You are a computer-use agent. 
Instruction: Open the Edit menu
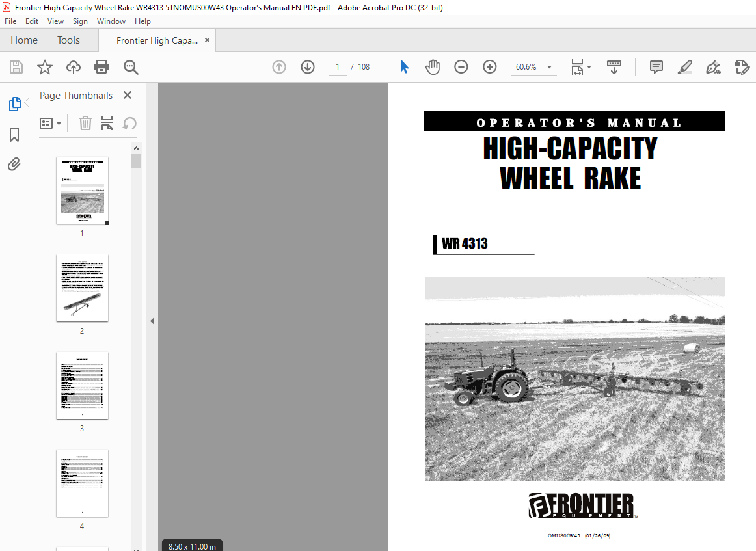(x=32, y=21)
